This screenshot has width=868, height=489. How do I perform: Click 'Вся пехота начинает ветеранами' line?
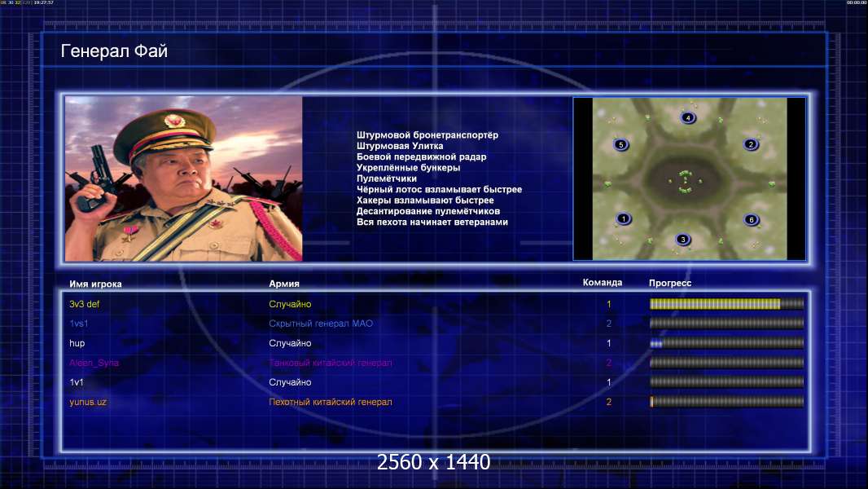tap(432, 222)
